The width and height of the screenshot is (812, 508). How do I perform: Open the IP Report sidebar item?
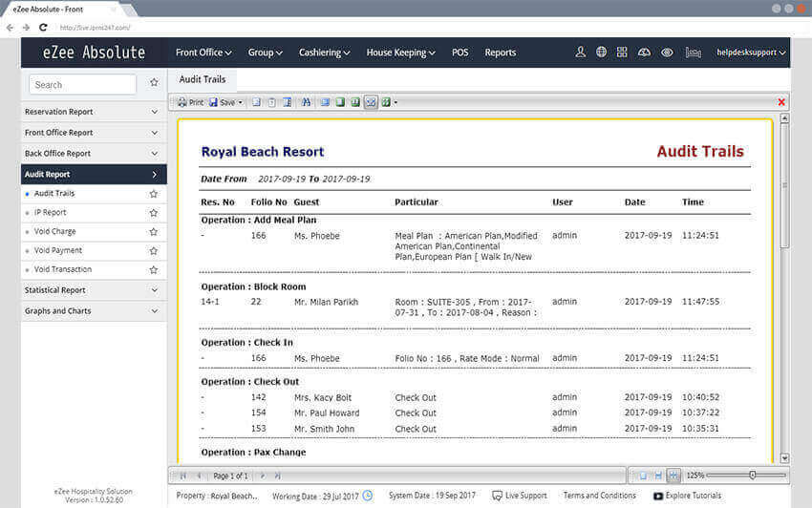[51, 212]
